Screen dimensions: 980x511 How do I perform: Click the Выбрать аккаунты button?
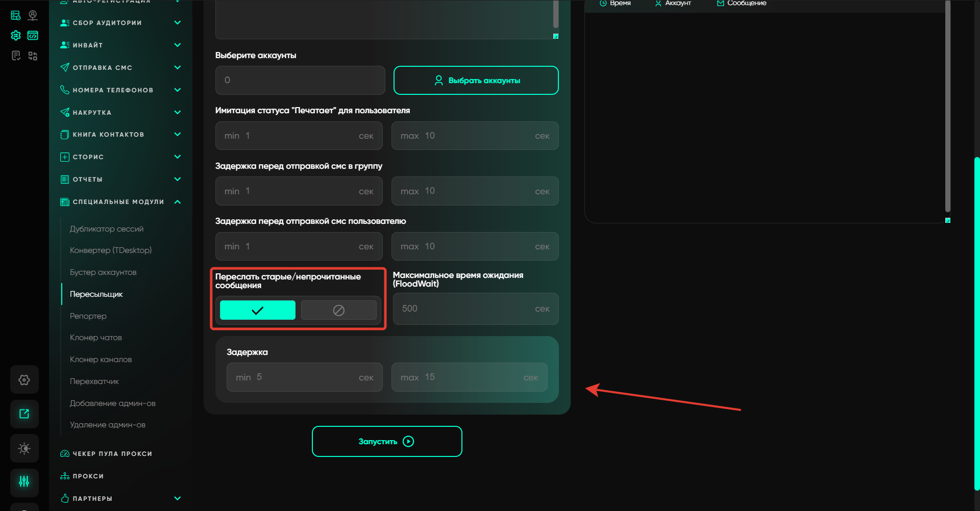click(x=476, y=81)
